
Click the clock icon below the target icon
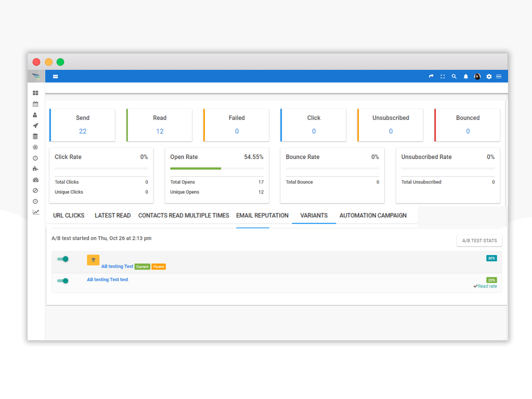[35, 158]
